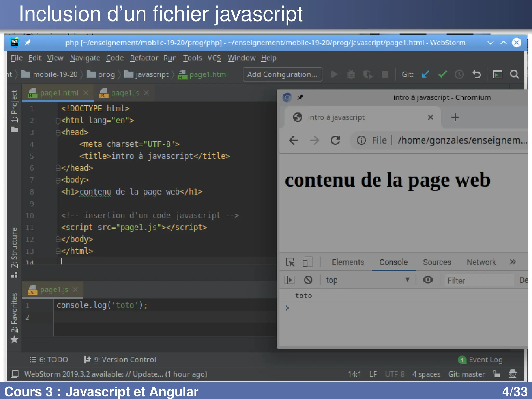Click Run with Coverage icon
This screenshot has height=399, width=532.
pyautogui.click(x=368, y=75)
